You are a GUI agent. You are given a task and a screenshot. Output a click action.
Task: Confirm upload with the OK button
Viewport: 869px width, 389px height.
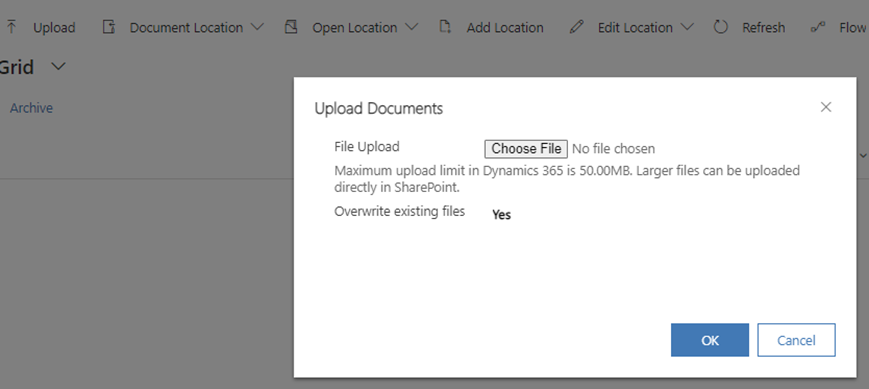710,340
